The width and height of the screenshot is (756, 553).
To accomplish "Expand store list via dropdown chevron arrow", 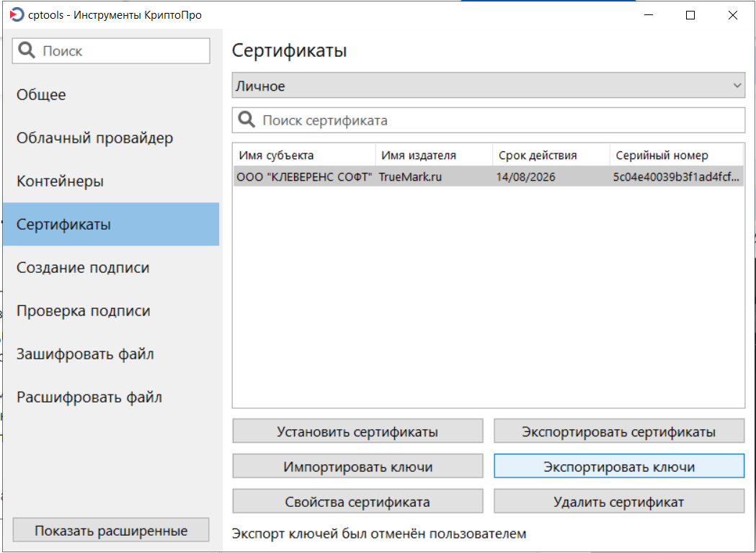I will pyautogui.click(x=737, y=86).
